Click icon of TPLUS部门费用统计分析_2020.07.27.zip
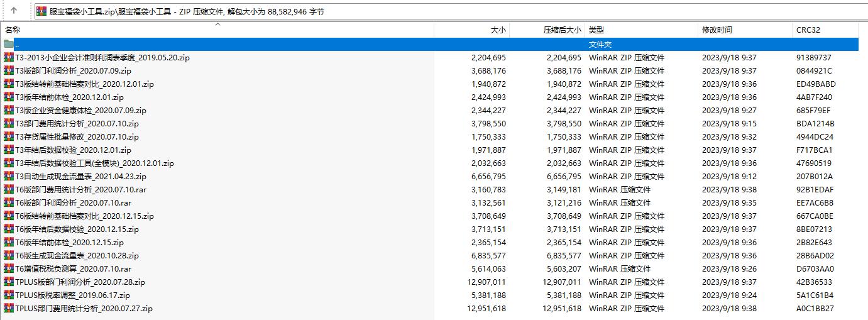 tap(8, 308)
